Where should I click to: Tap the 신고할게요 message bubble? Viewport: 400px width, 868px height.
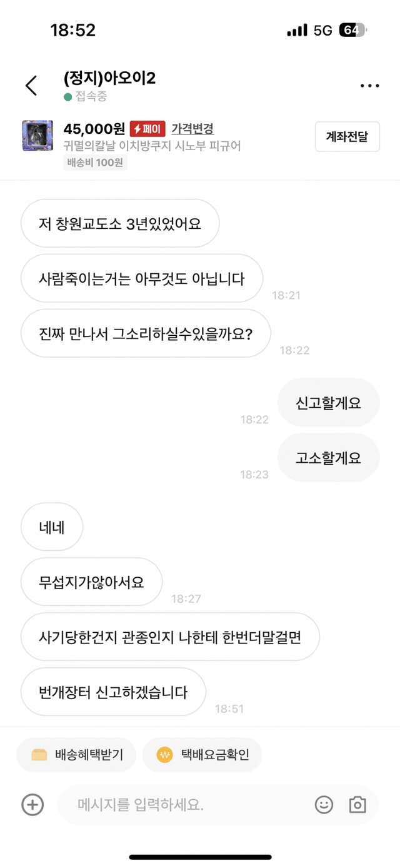click(x=328, y=403)
